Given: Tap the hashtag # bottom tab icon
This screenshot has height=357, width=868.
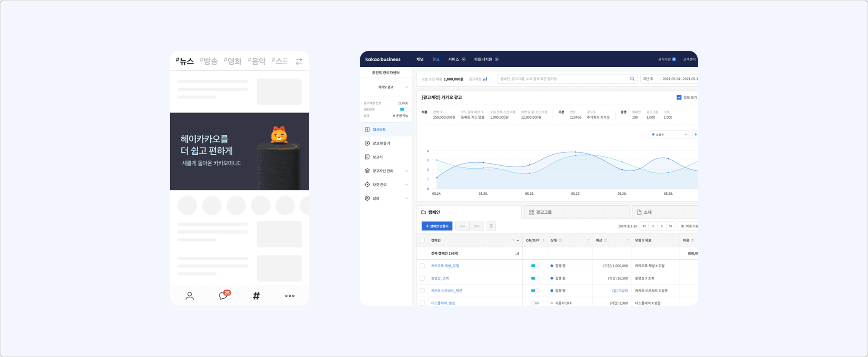Looking at the screenshot, I should pyautogui.click(x=256, y=296).
